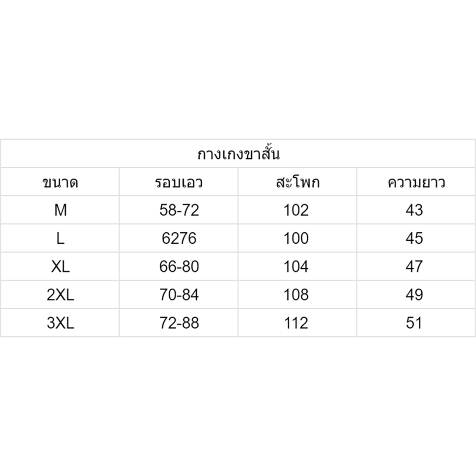Image resolution: width=476 pixels, height=476 pixels.
Task: Click the waist value 72-88
Action: (179, 323)
